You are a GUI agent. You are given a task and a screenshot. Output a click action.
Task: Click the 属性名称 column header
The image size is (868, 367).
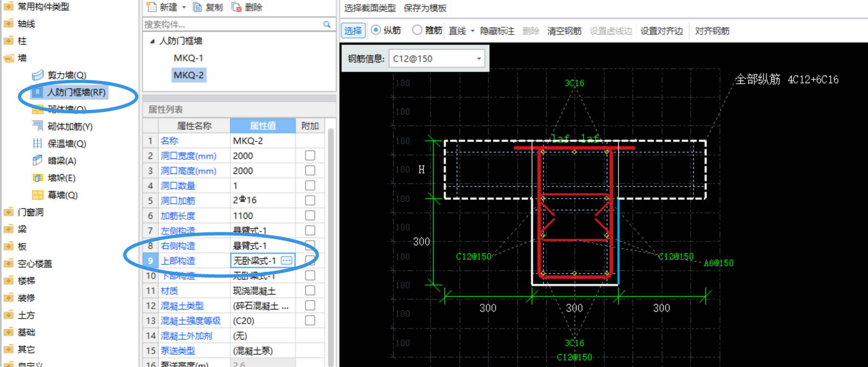click(x=194, y=126)
